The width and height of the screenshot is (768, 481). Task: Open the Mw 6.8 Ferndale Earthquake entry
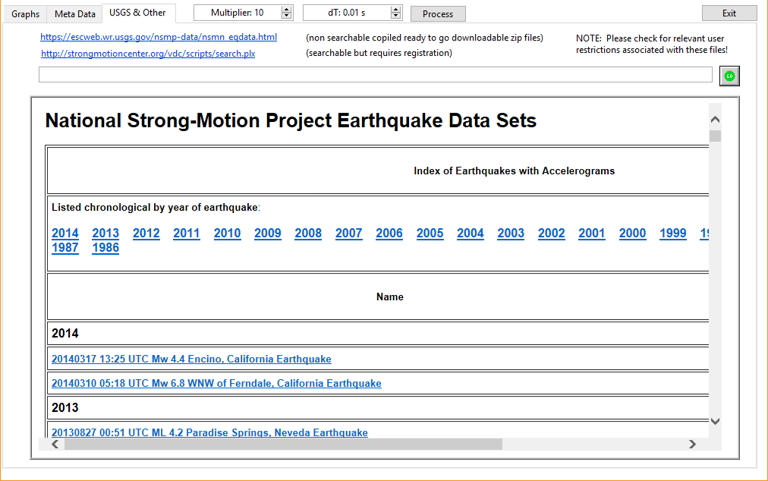click(216, 383)
